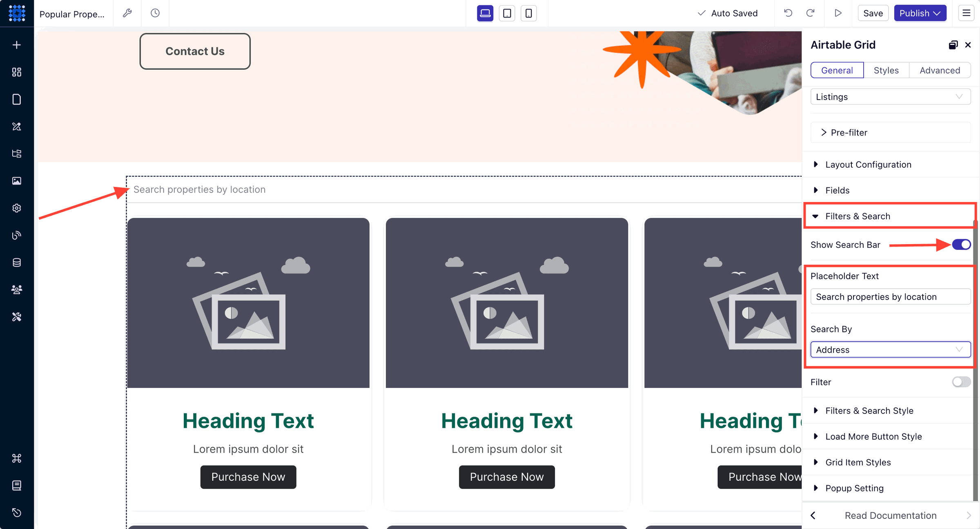
Task: Click the Add Elements icon in sidebar
Action: pyautogui.click(x=17, y=45)
